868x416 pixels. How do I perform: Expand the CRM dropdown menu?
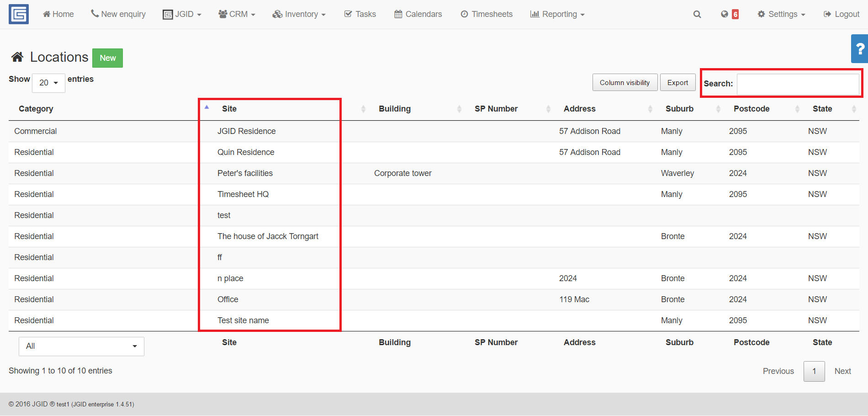pyautogui.click(x=237, y=14)
